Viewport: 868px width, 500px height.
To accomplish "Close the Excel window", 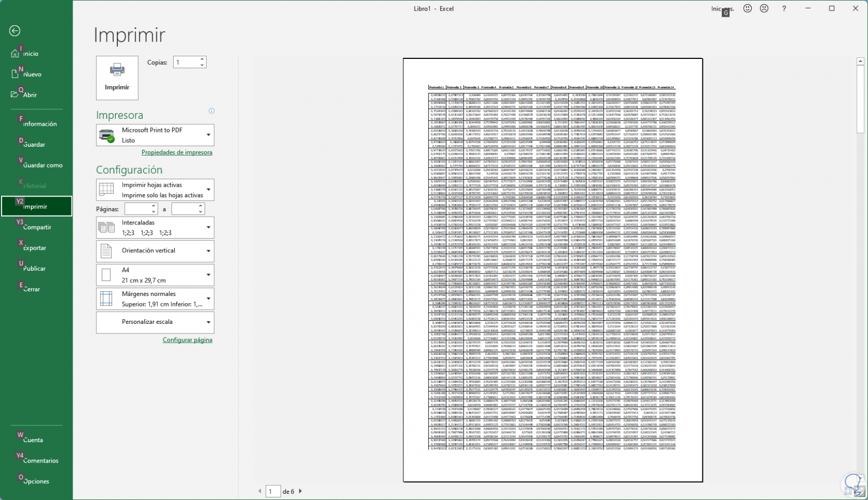I will tap(855, 8).
